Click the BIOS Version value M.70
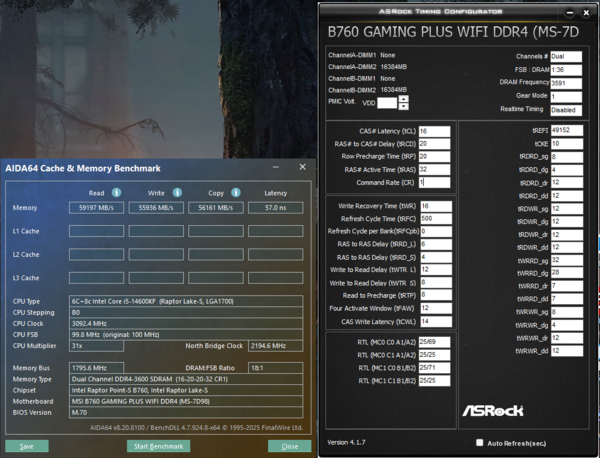Screen dimensions: 600x458 pos(186,412)
